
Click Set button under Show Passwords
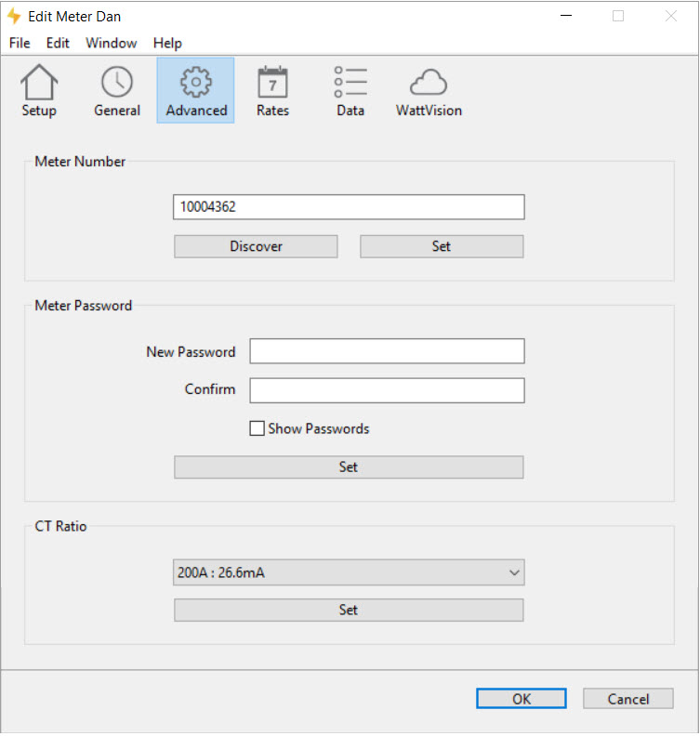pos(349,467)
